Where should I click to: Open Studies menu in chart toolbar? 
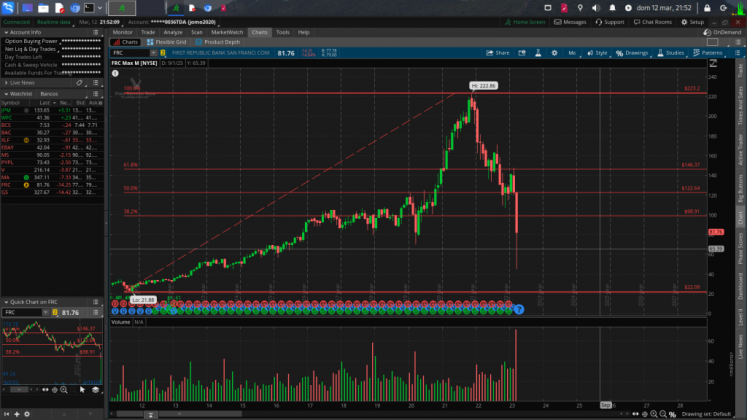click(670, 53)
